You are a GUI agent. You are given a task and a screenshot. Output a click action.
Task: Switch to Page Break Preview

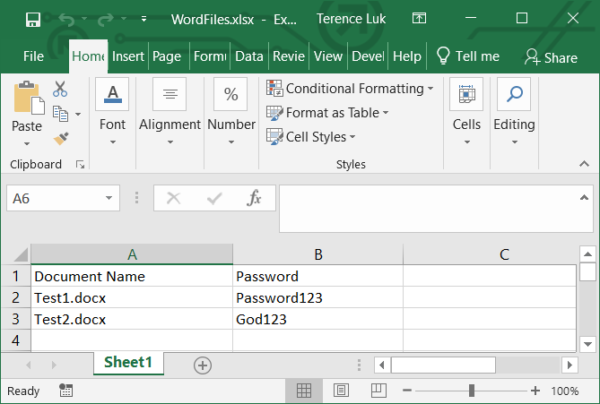point(379,391)
